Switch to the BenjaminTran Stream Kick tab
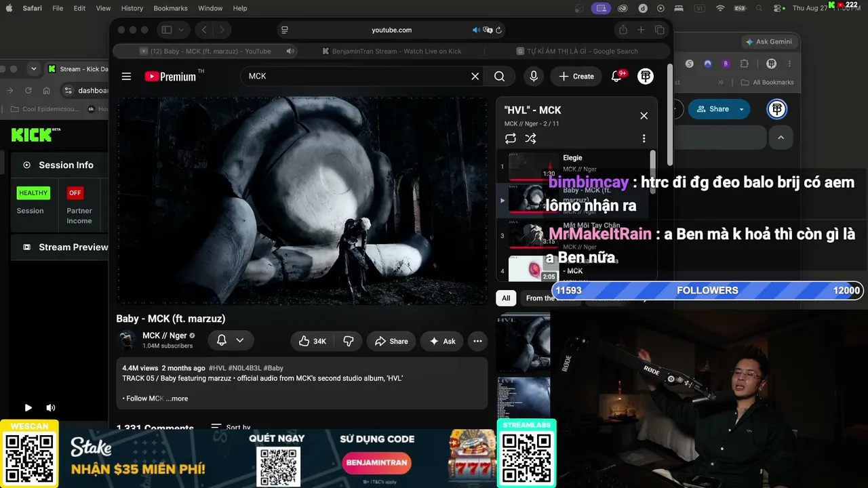Screen dimensions: 868x488 coord(391,51)
